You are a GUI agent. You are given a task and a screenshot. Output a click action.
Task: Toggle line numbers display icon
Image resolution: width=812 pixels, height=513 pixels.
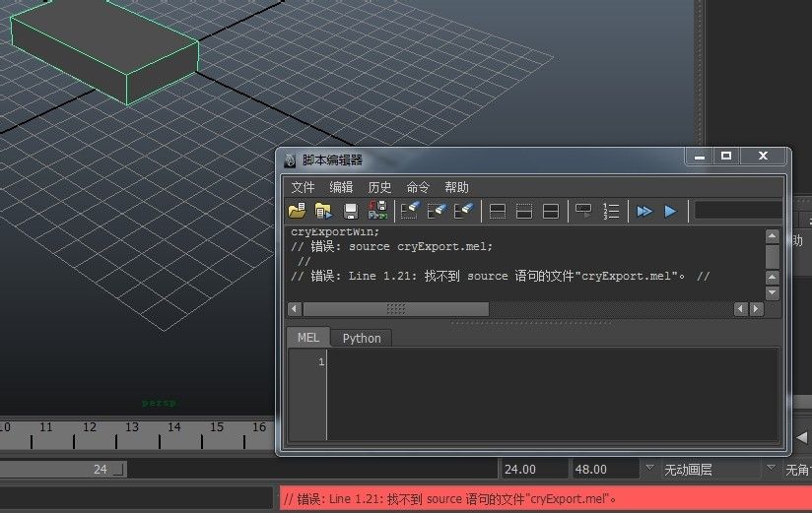[x=611, y=211]
